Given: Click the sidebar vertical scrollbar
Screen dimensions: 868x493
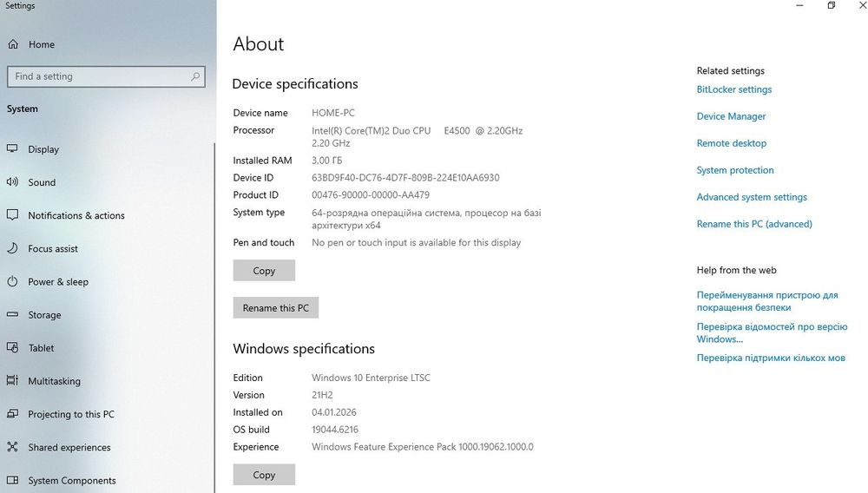Looking at the screenshot, I should pyautogui.click(x=214, y=319).
